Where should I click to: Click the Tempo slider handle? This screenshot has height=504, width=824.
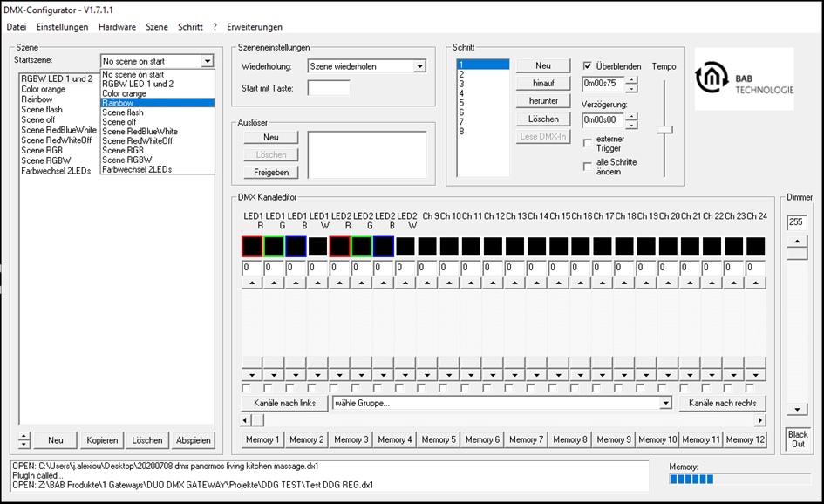pyautogui.click(x=664, y=130)
